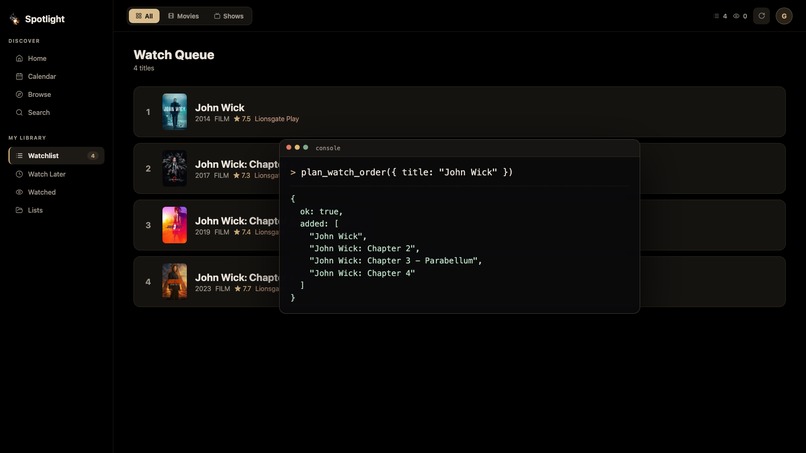Maximize the console with green dot
The image size is (806, 453).
305,148
